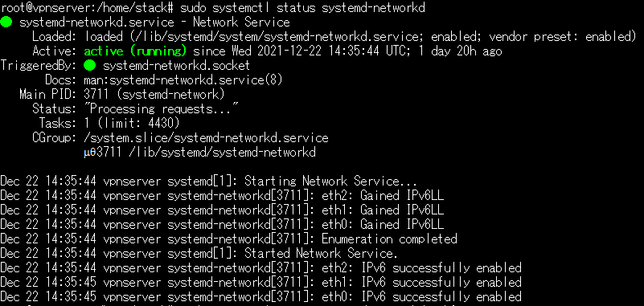This screenshot has height=306, width=644.
Task: Click the 'Processing requests...' status message
Action: [162, 109]
